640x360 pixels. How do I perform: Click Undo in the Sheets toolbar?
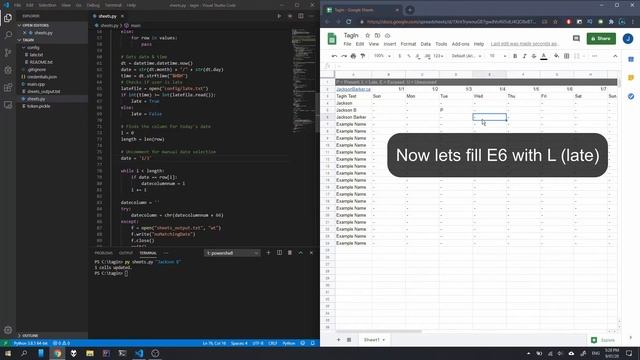pyautogui.click(x=334, y=56)
